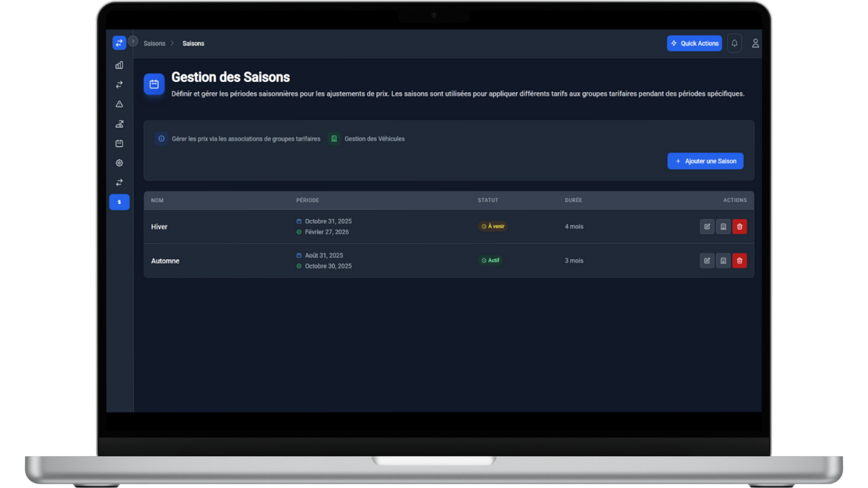Click the Ajouter une Saison button
Viewport: 868px width, 488px height.
[x=705, y=161]
